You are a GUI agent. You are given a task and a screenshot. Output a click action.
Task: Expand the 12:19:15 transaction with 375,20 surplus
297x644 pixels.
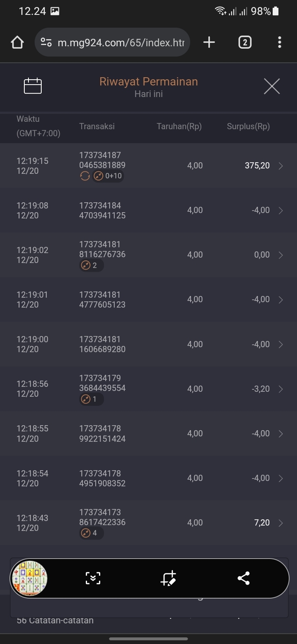(x=280, y=166)
